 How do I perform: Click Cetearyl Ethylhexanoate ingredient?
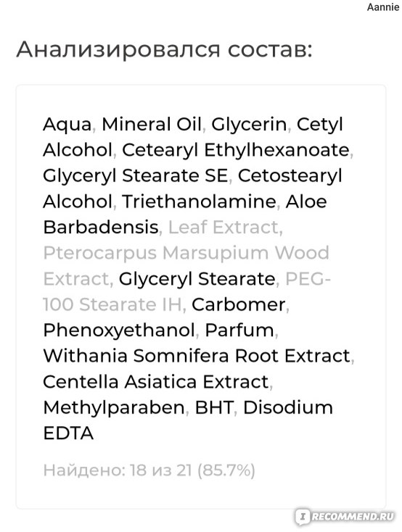point(236,150)
